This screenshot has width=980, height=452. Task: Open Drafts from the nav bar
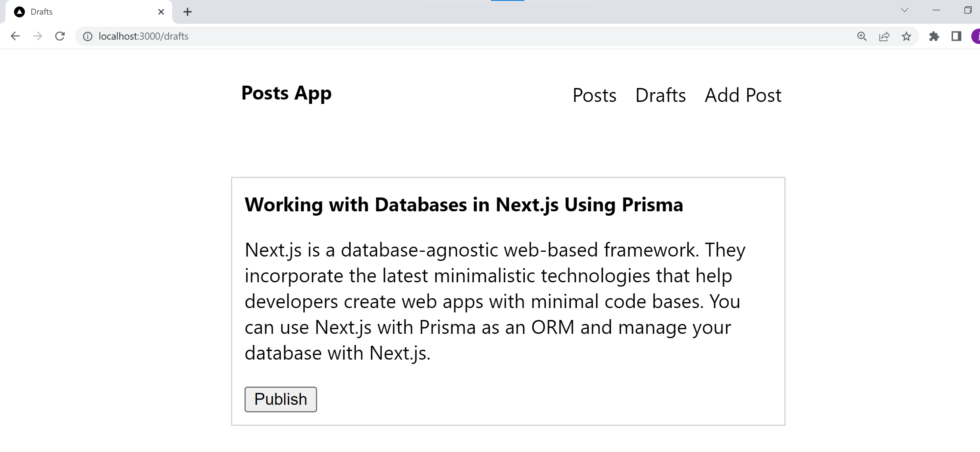coord(660,95)
